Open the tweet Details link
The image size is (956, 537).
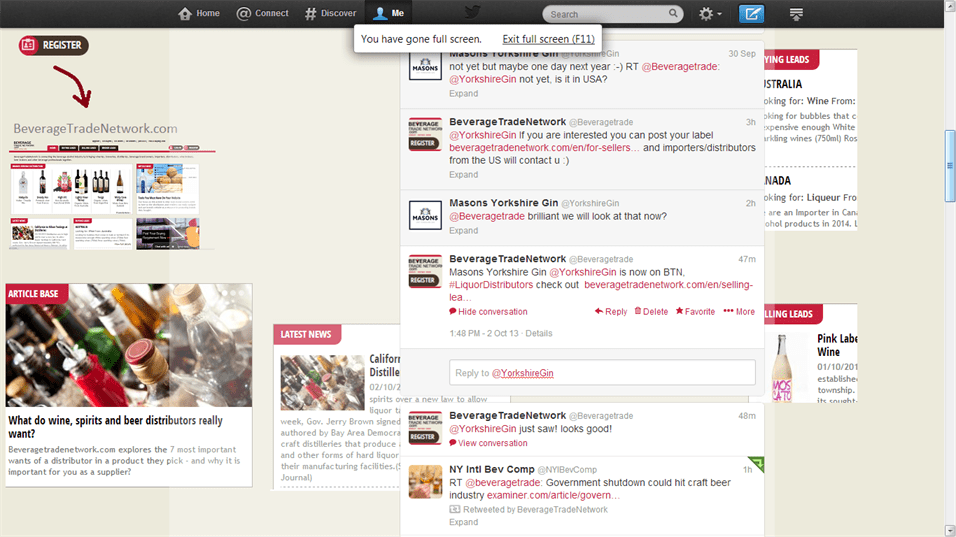(x=538, y=333)
